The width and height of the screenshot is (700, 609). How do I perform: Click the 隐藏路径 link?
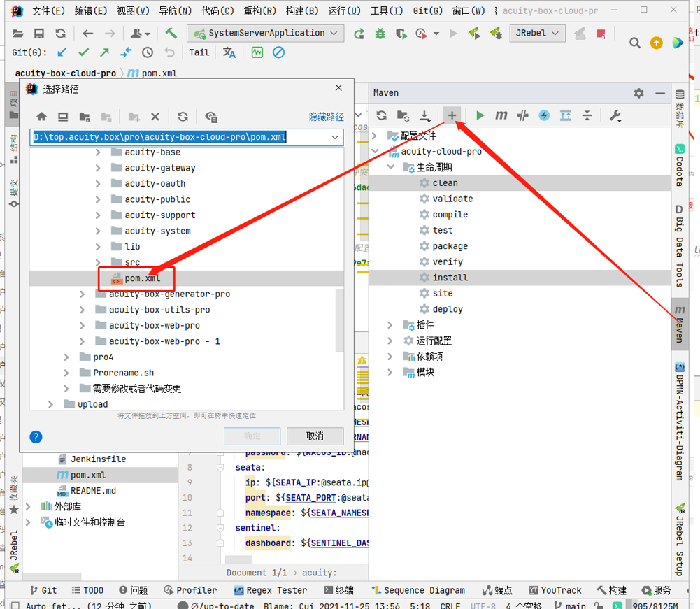[326, 117]
